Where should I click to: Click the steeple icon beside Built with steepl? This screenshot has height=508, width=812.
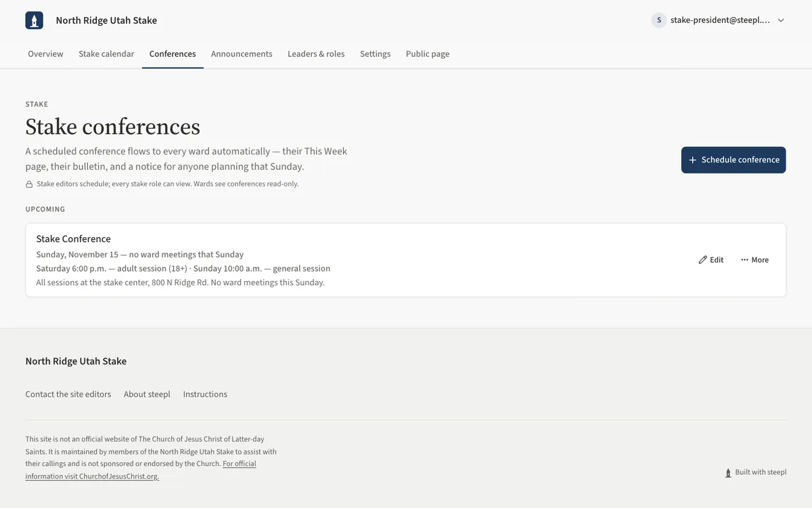click(728, 473)
